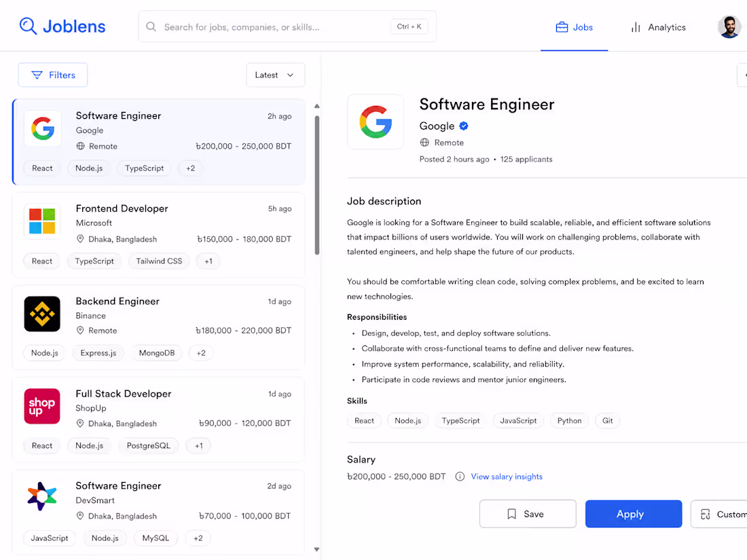
Task: Click the verified badge next to Google
Action: [x=464, y=126]
